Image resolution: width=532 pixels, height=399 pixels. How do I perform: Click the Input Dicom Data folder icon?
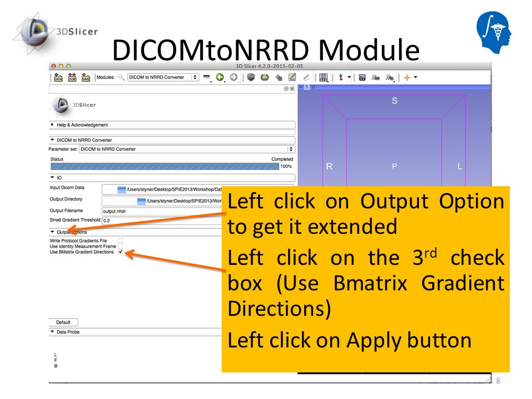[x=121, y=190]
